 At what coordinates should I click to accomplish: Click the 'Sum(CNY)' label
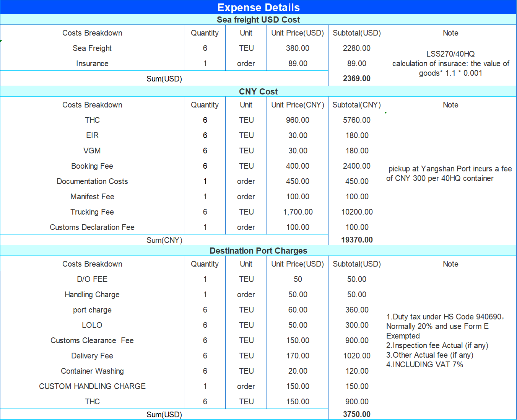coord(164,240)
